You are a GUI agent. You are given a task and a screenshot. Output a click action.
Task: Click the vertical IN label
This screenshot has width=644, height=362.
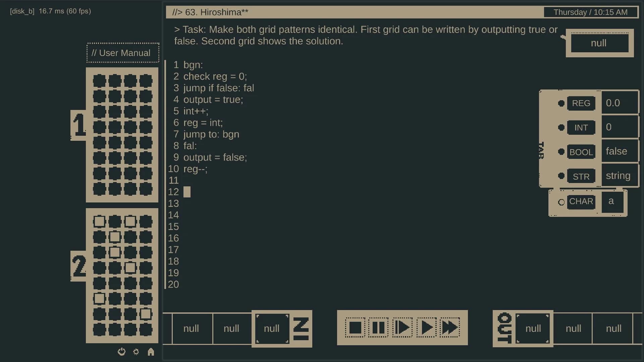(x=302, y=328)
